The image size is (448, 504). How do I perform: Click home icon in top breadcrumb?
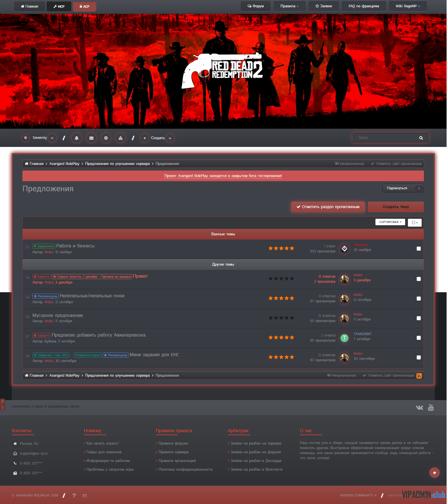(x=27, y=164)
